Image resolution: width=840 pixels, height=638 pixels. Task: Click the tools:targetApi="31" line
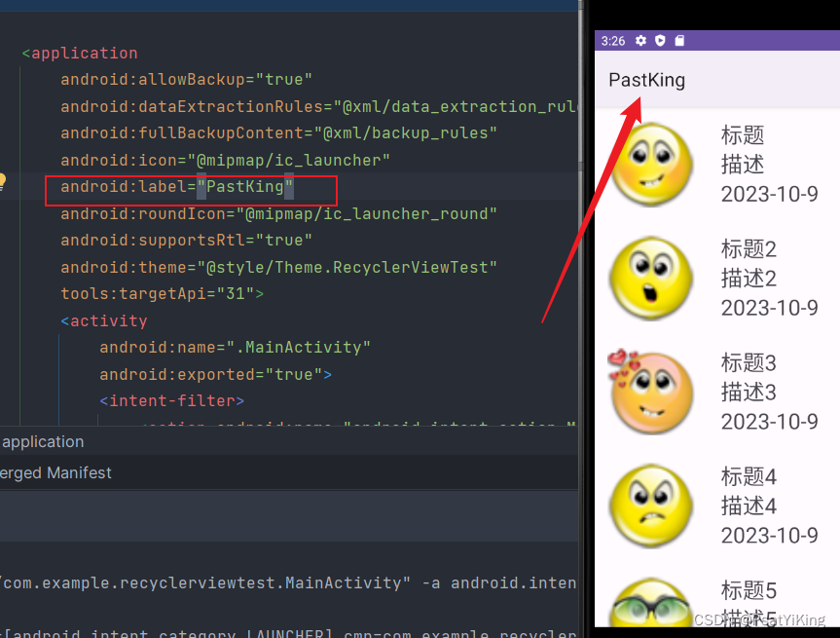click(x=162, y=294)
